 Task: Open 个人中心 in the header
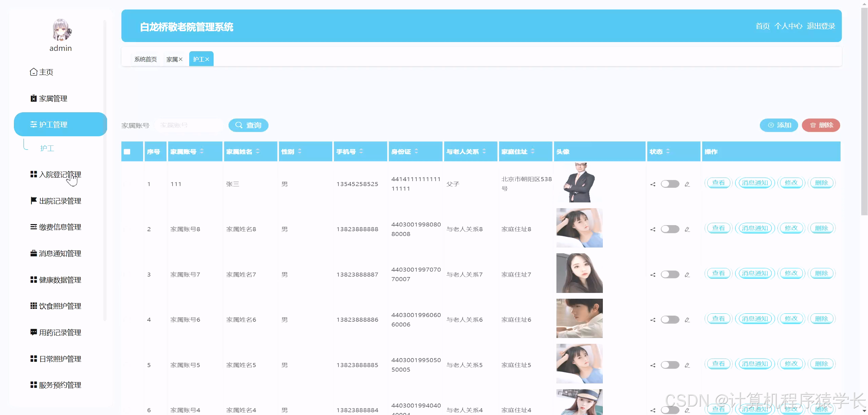[788, 26]
